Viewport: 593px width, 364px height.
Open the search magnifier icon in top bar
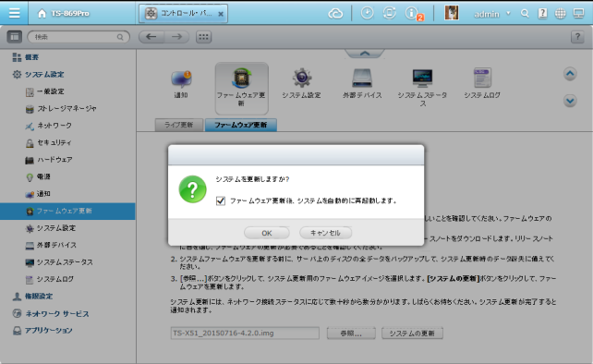525,14
